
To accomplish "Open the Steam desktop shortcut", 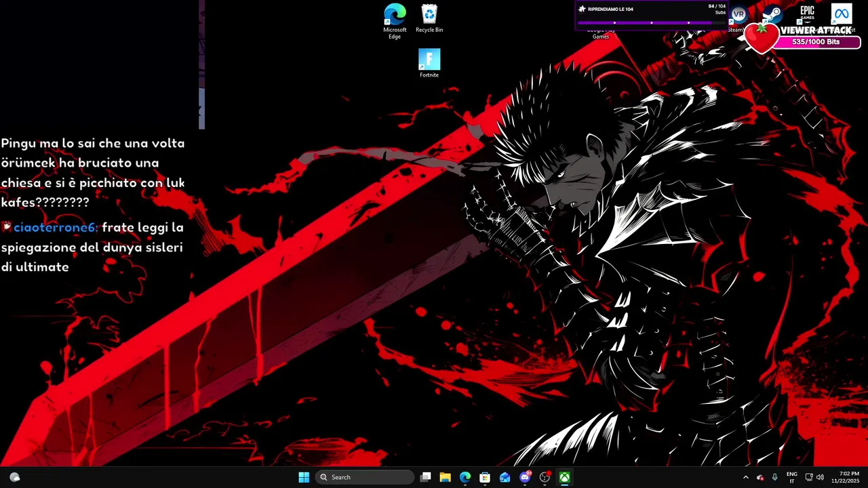I will click(x=772, y=15).
